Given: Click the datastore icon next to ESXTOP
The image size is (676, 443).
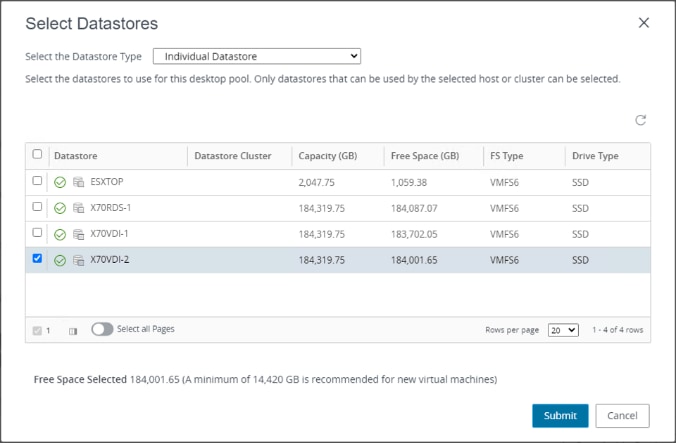Looking at the screenshot, I should 78,182.
